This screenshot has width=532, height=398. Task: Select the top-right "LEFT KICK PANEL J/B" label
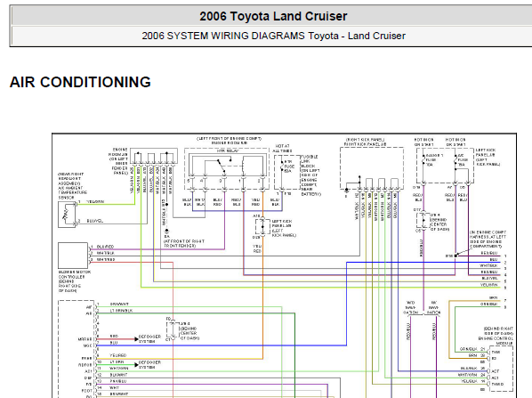(x=488, y=157)
